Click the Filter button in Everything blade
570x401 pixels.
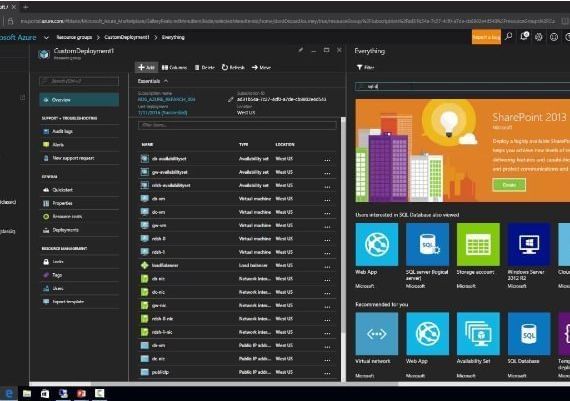pyautogui.click(x=365, y=67)
